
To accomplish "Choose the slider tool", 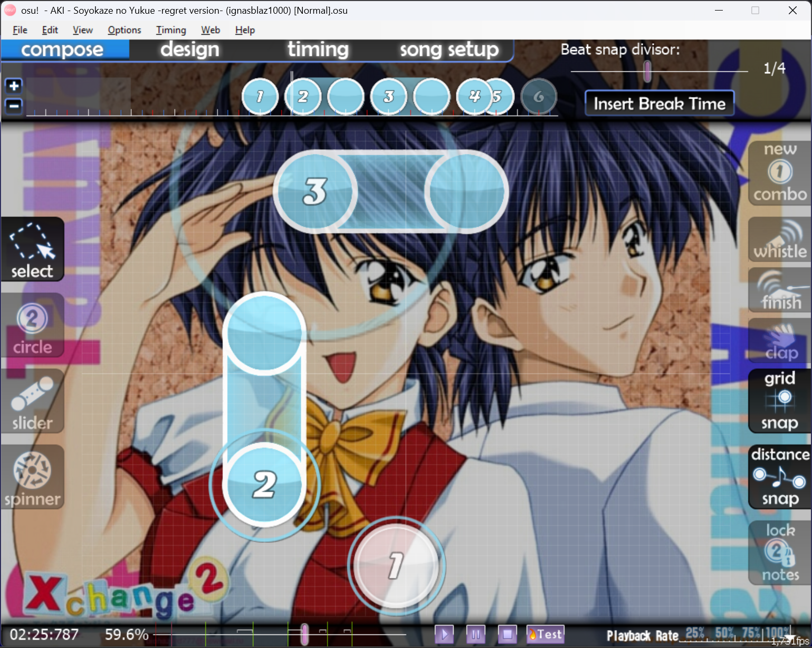I will click(32, 402).
